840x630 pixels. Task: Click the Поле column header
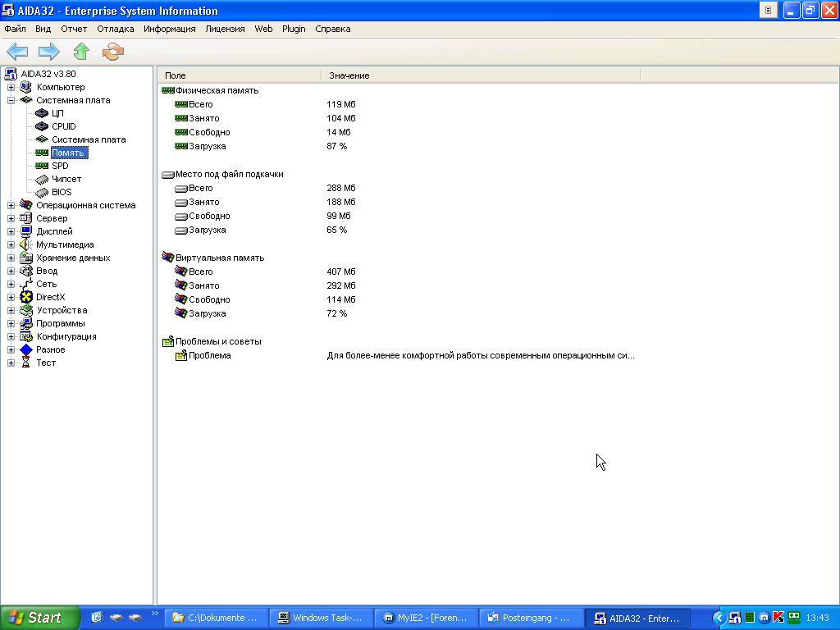pyautogui.click(x=240, y=75)
